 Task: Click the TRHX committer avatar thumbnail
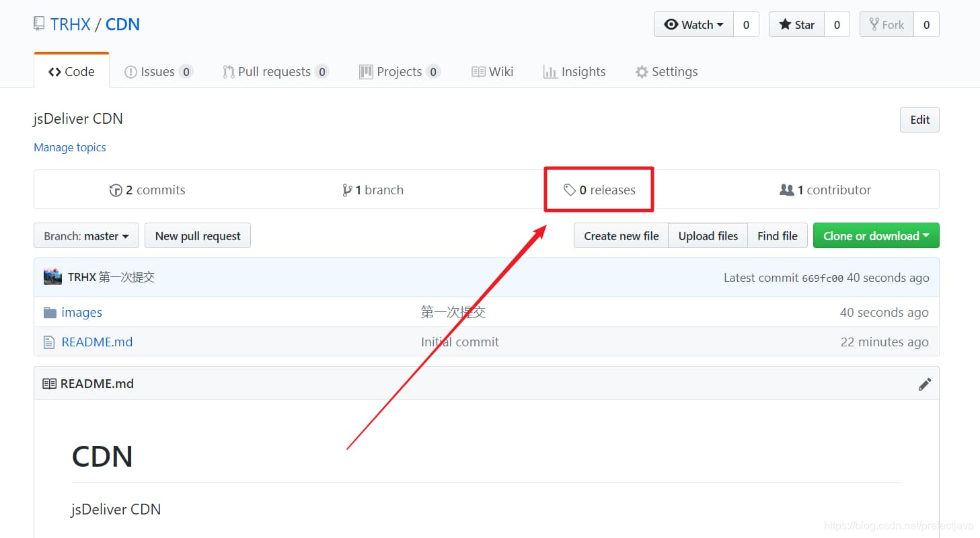[52, 277]
